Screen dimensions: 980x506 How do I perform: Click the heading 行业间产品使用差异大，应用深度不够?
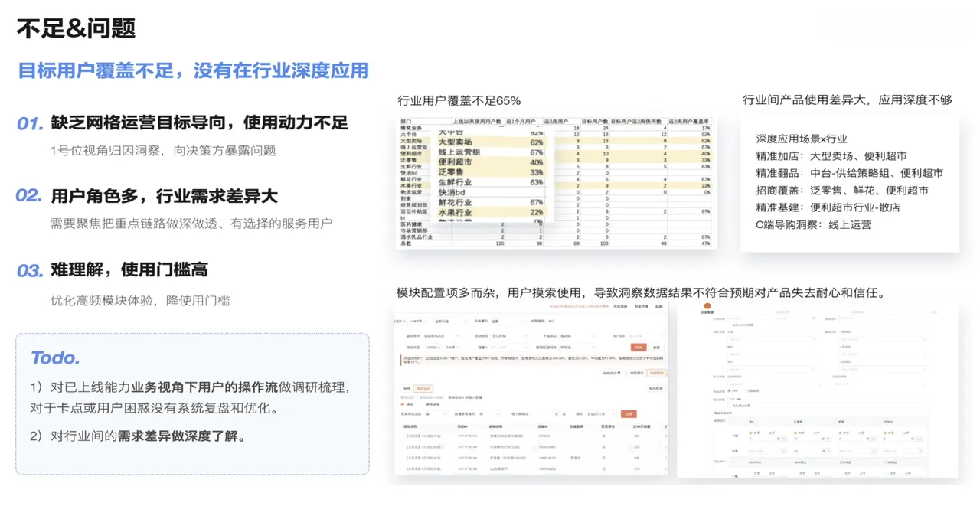(x=848, y=100)
